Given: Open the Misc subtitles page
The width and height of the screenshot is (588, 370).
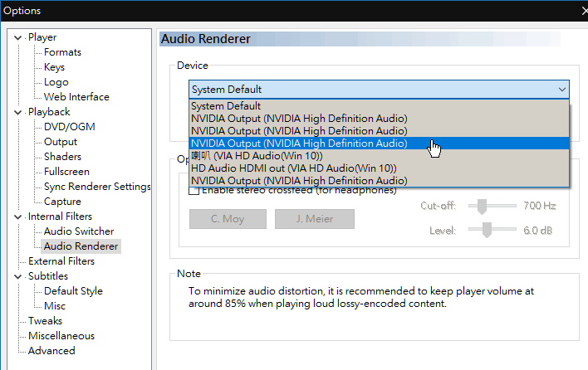Looking at the screenshot, I should click(x=55, y=306).
